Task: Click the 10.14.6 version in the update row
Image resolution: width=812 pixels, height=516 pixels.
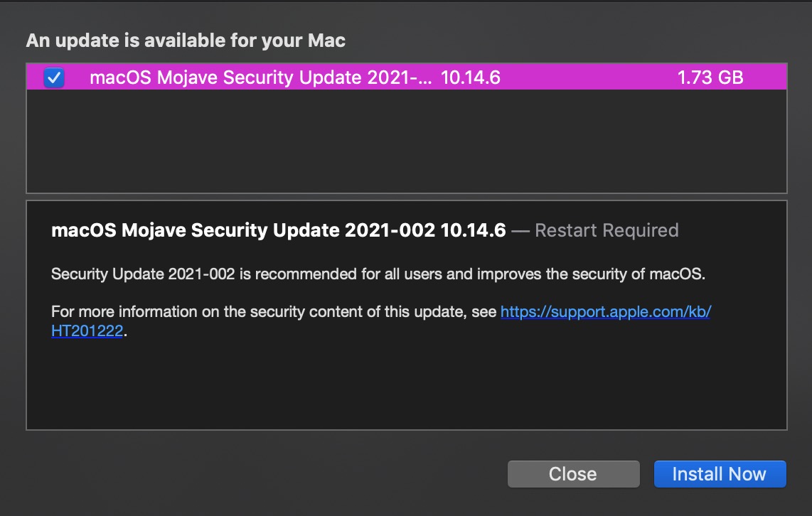Action: [471, 77]
